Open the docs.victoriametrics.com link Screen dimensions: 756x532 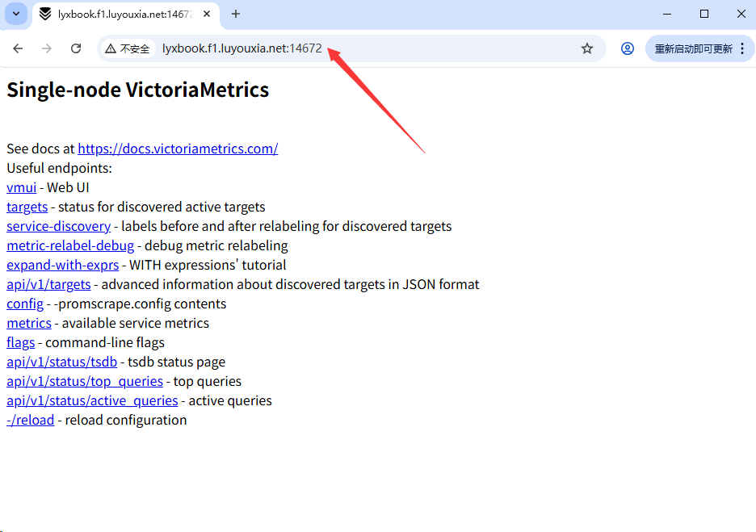[178, 149]
